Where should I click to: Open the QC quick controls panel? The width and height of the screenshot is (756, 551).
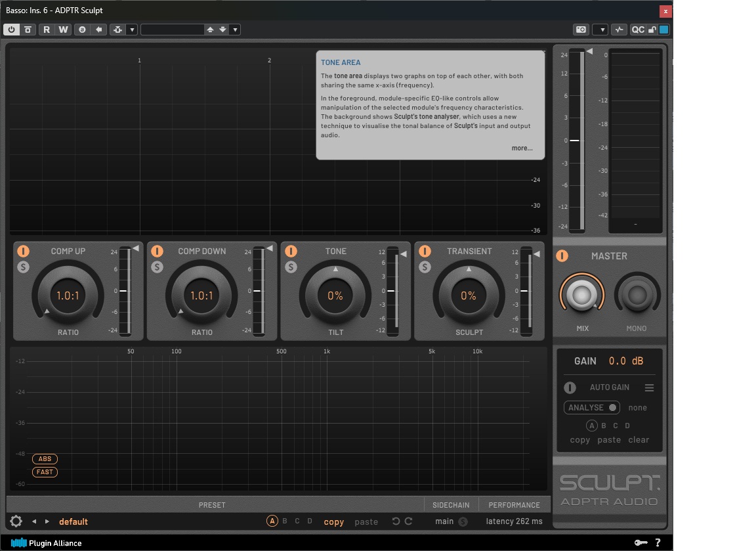[x=639, y=29]
